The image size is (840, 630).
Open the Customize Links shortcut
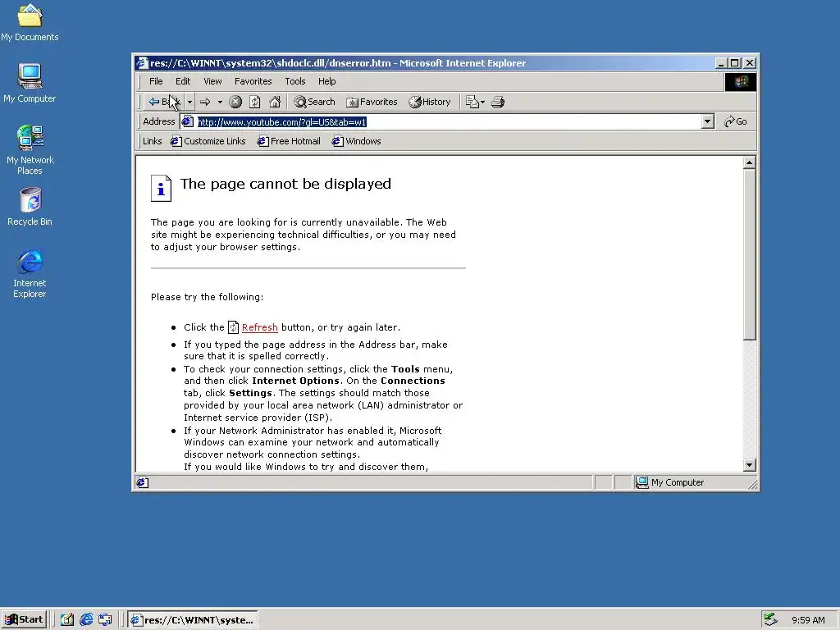pos(208,141)
